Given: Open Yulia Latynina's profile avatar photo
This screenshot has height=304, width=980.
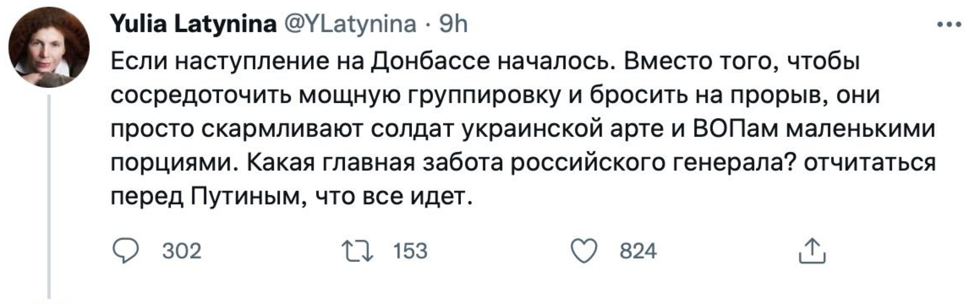Looking at the screenshot, I should pyautogui.click(x=49, y=47).
